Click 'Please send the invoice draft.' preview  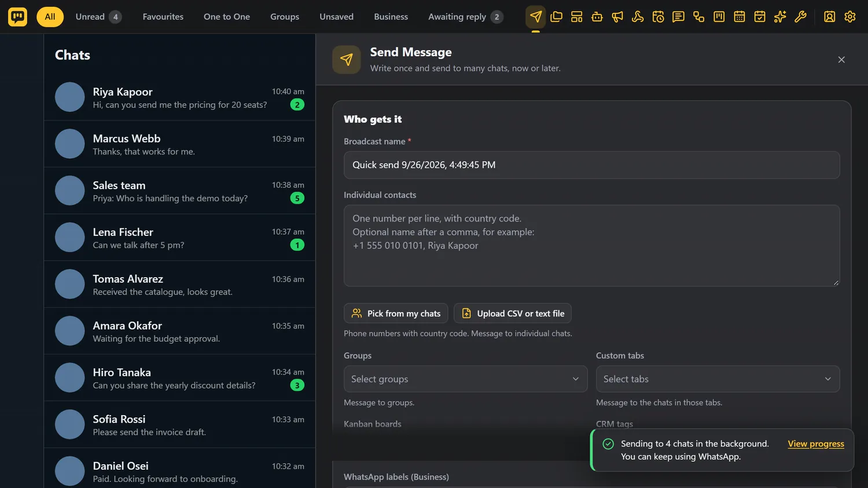pos(149,432)
